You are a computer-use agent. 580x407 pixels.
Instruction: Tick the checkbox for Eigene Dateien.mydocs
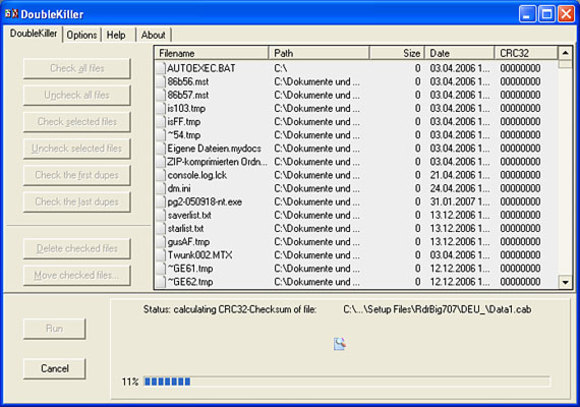click(x=161, y=148)
